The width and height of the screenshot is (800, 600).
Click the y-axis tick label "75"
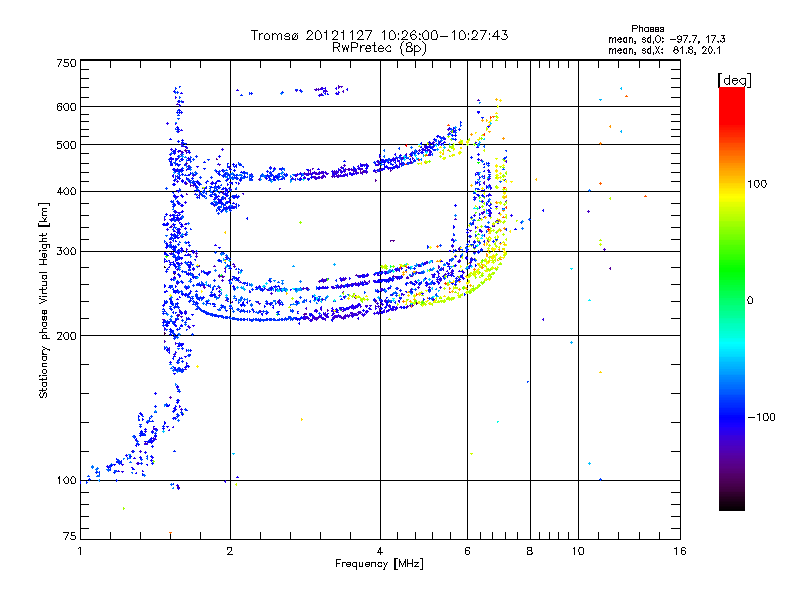pos(70,536)
